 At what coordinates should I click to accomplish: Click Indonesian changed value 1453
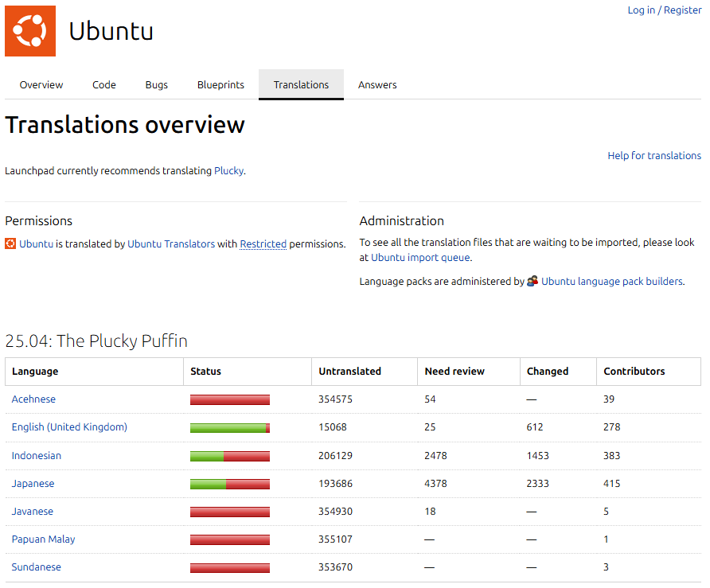coord(537,455)
